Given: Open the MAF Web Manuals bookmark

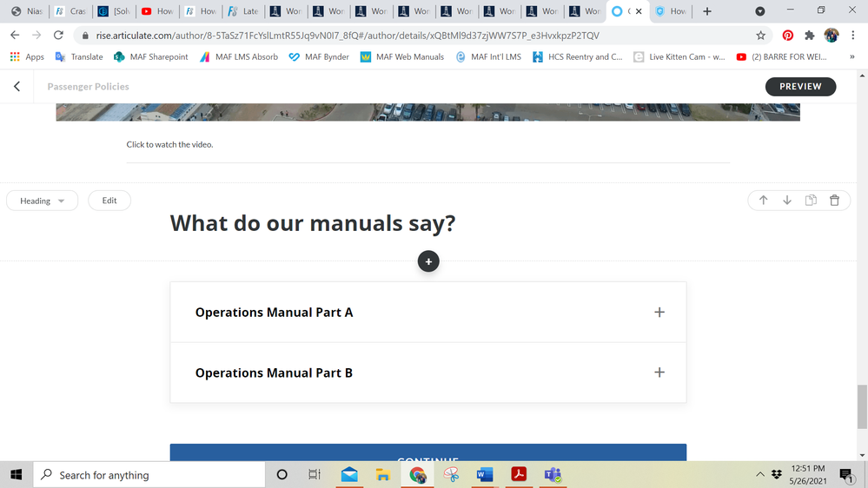Looking at the screenshot, I should [402, 56].
